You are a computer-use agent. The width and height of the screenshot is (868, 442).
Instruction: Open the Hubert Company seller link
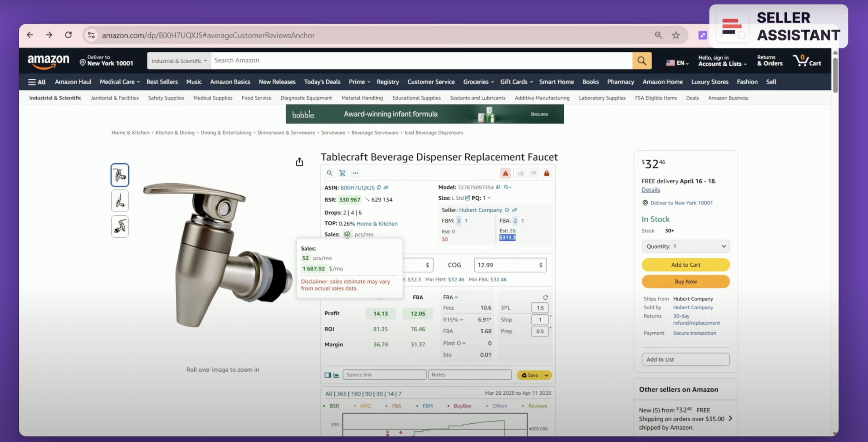point(480,210)
